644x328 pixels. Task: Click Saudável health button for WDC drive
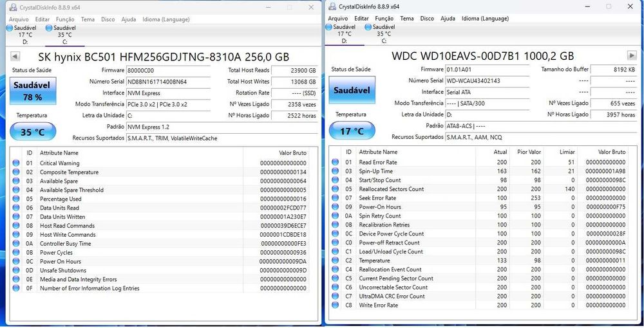point(352,90)
